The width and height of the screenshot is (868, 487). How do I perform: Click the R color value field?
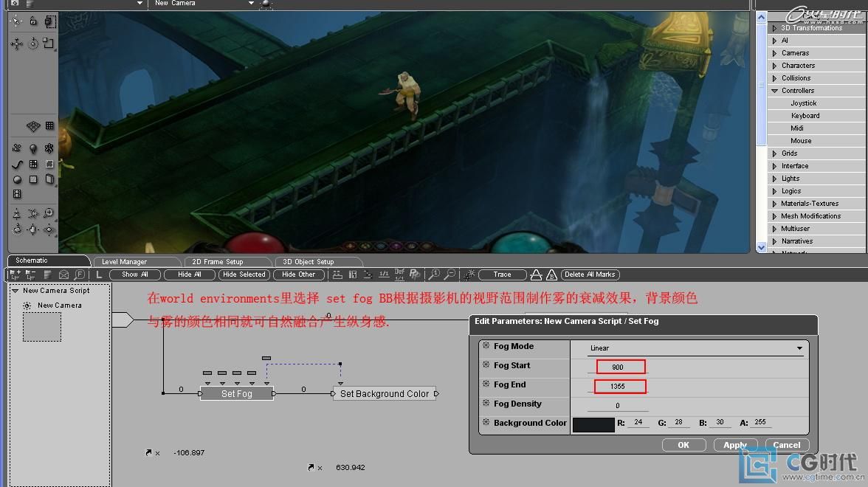[x=638, y=422]
